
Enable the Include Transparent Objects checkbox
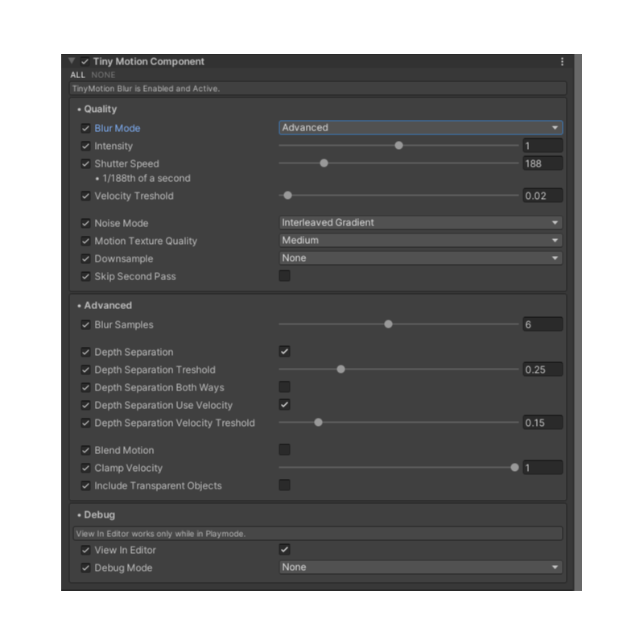(285, 485)
